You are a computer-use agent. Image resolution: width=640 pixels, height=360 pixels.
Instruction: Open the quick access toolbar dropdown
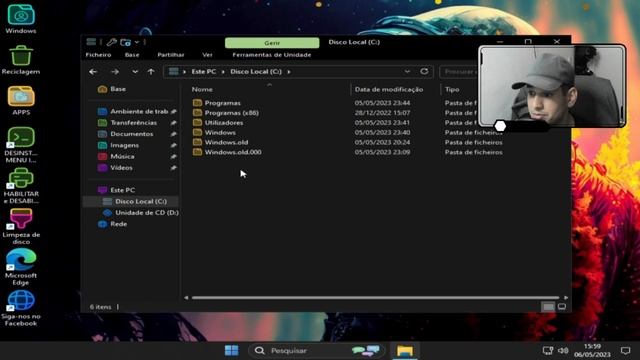click(x=137, y=42)
